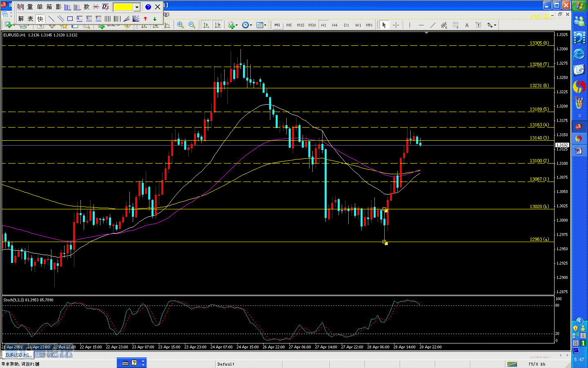Close the floating drawing toolbar

click(158, 7)
